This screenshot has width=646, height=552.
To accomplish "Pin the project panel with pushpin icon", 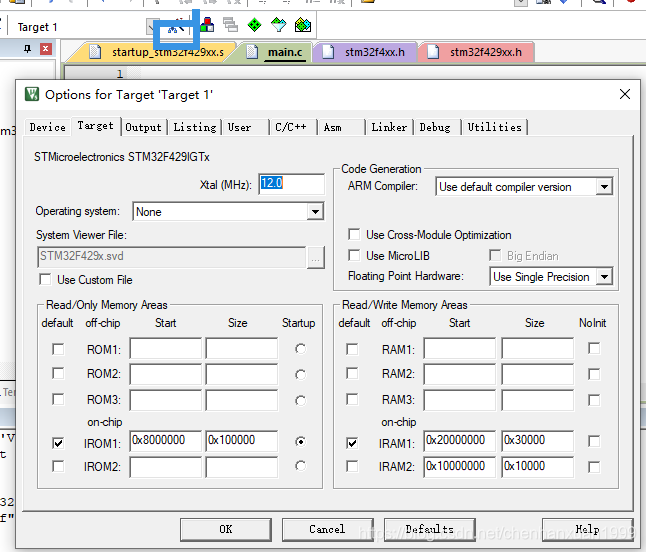I will pos(28,49).
